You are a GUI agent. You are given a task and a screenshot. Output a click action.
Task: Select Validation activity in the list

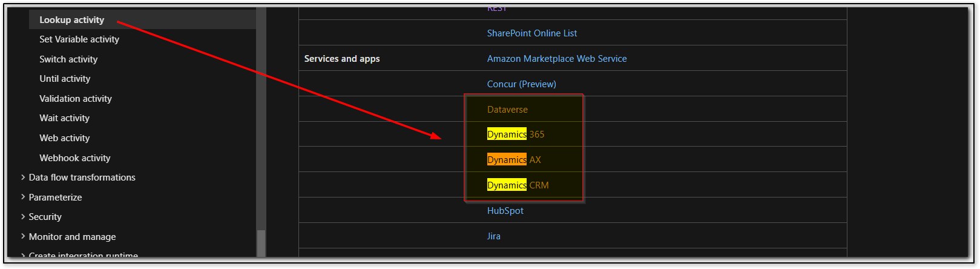click(76, 99)
